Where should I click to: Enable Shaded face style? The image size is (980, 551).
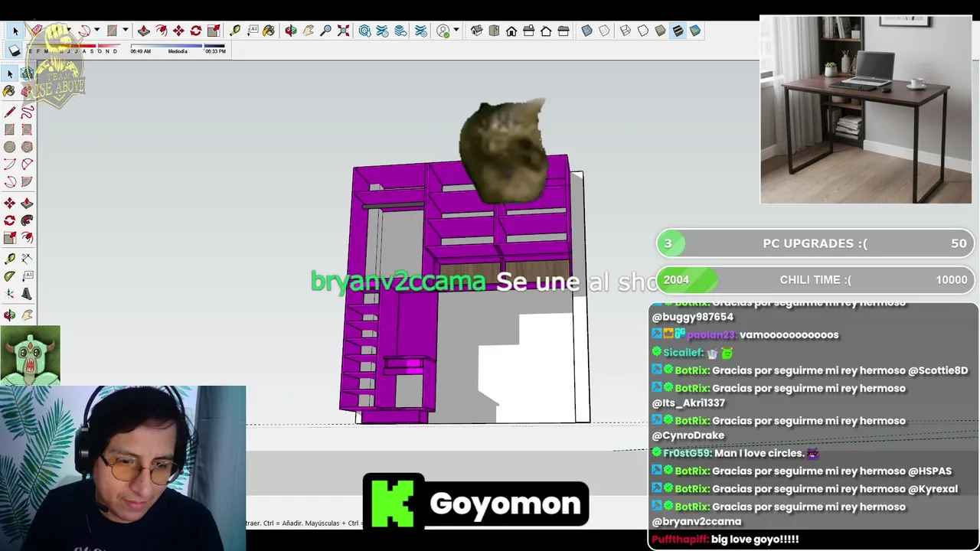[x=660, y=31]
